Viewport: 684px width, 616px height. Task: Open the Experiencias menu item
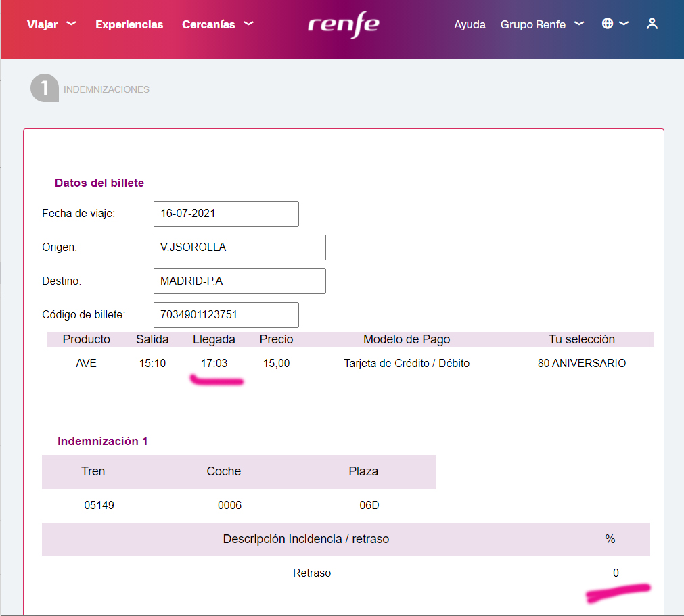click(129, 24)
